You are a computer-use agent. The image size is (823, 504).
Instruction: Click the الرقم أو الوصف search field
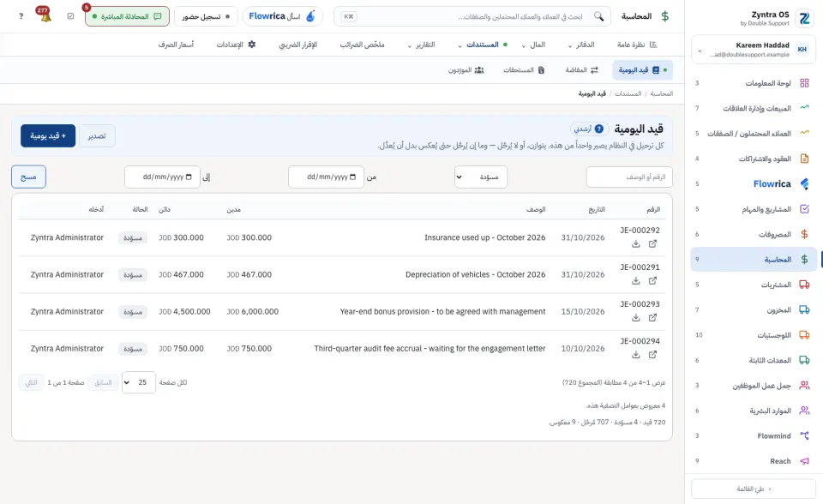[629, 177]
